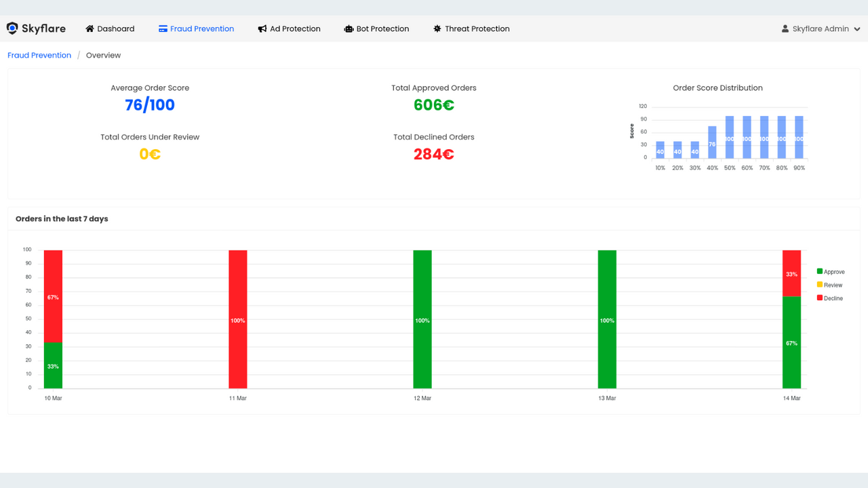Click the 50% score distribution bar
Screen dimensions: 868x488
pyautogui.click(x=730, y=137)
